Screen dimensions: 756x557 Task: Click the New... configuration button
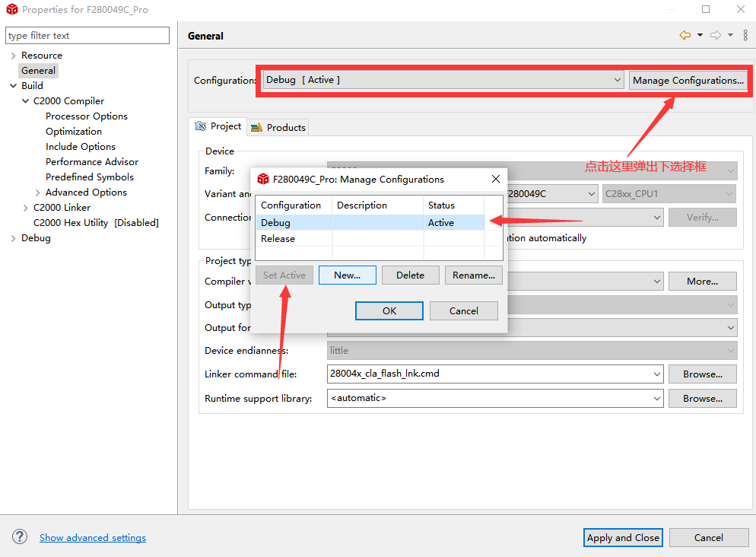tap(347, 275)
